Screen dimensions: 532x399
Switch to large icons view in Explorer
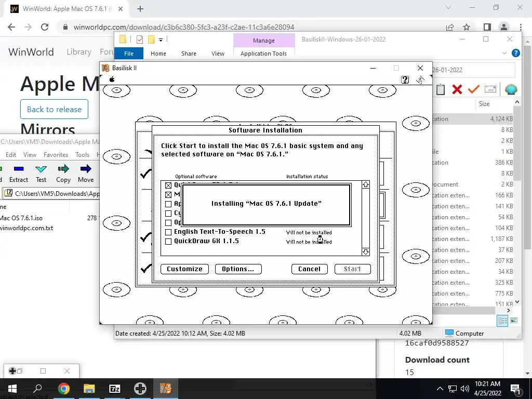tap(514, 321)
